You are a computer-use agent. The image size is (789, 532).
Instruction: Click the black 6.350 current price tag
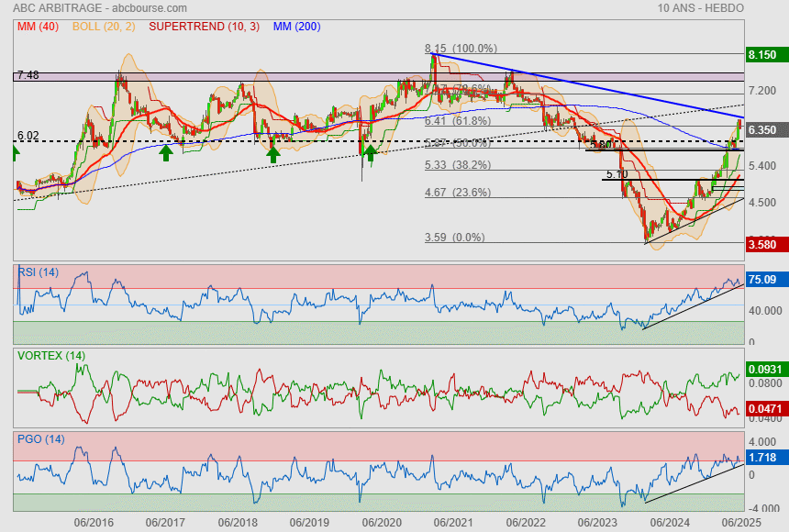tap(762, 130)
